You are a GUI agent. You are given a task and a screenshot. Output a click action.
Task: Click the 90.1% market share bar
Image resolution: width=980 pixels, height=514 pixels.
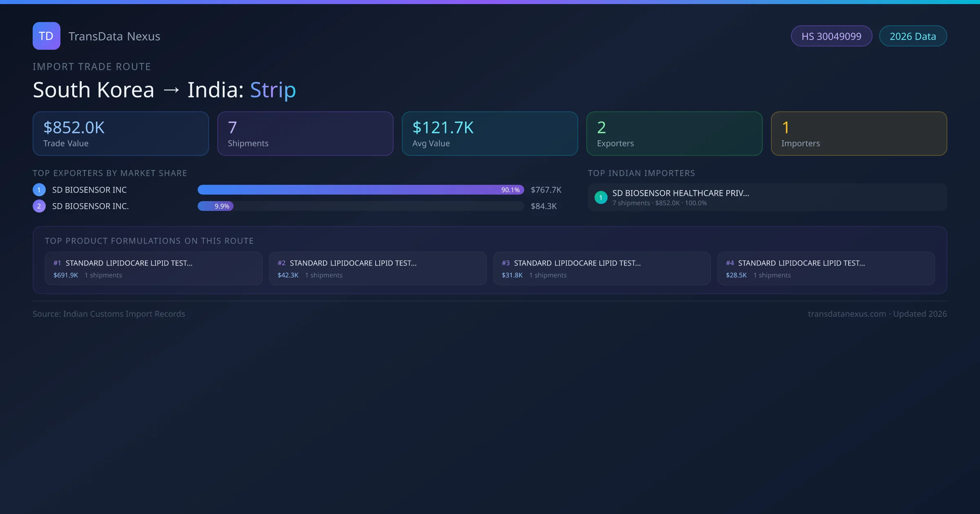361,190
